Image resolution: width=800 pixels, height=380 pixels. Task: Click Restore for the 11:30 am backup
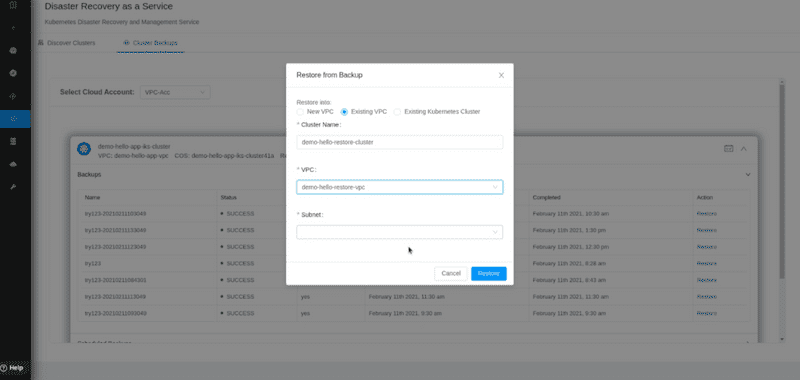tap(707, 297)
